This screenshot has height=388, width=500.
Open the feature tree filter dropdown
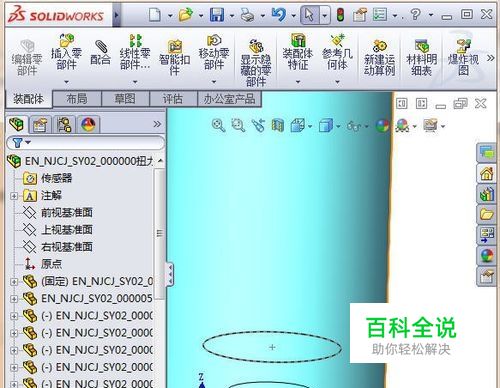point(21,143)
